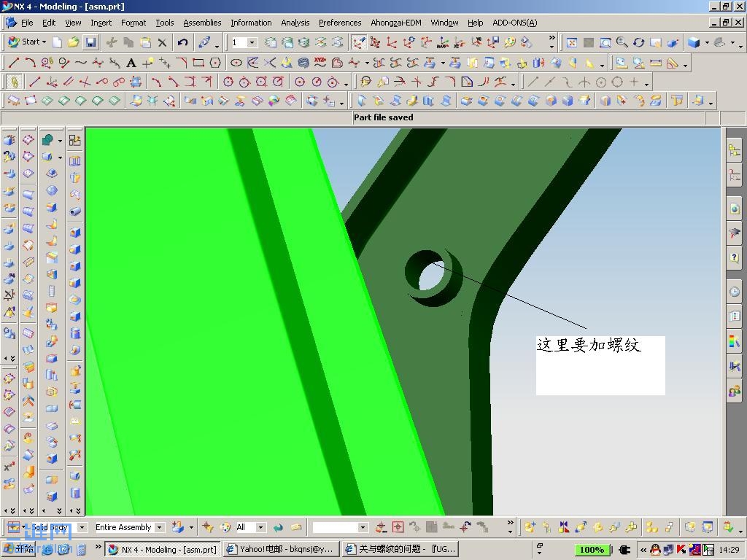Save the part with floppy icon
The image size is (747, 560).
click(90, 42)
